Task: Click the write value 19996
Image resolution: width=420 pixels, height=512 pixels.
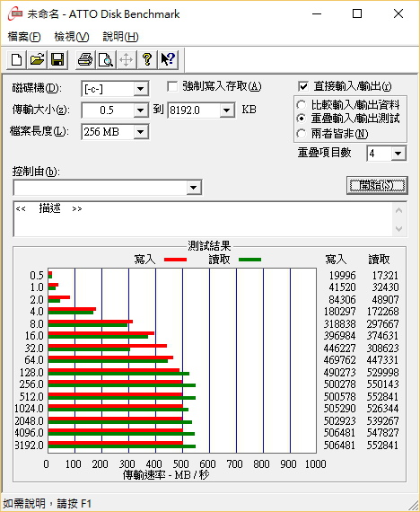Action: (342, 276)
